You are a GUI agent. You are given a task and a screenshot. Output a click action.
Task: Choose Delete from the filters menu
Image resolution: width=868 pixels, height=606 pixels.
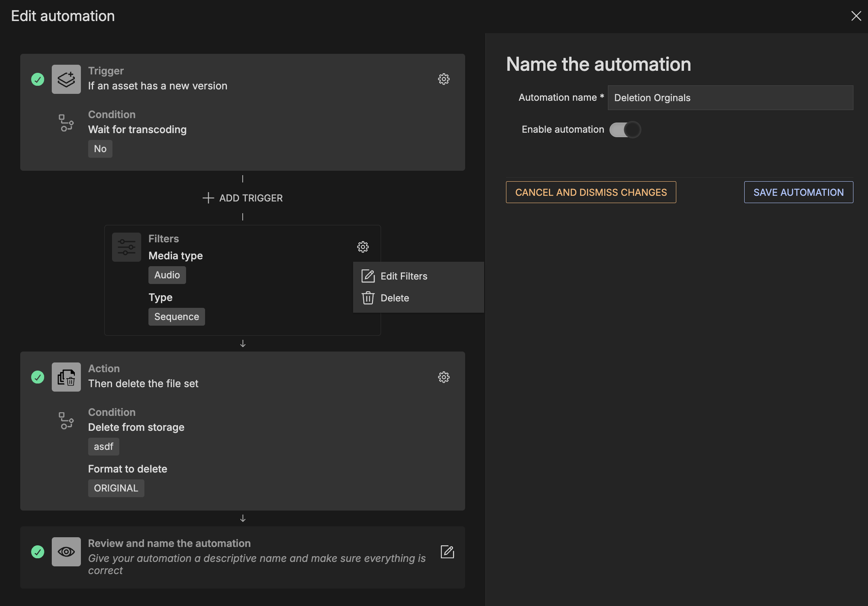pos(394,298)
